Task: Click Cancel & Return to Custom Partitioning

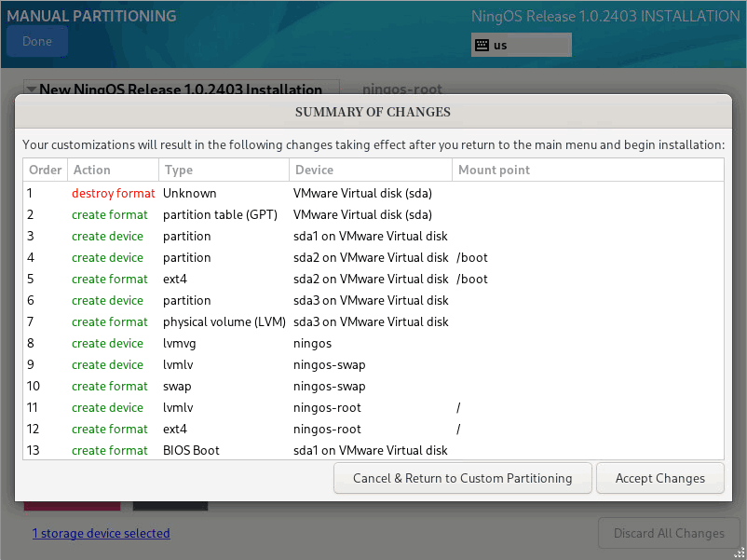Action: click(x=463, y=478)
